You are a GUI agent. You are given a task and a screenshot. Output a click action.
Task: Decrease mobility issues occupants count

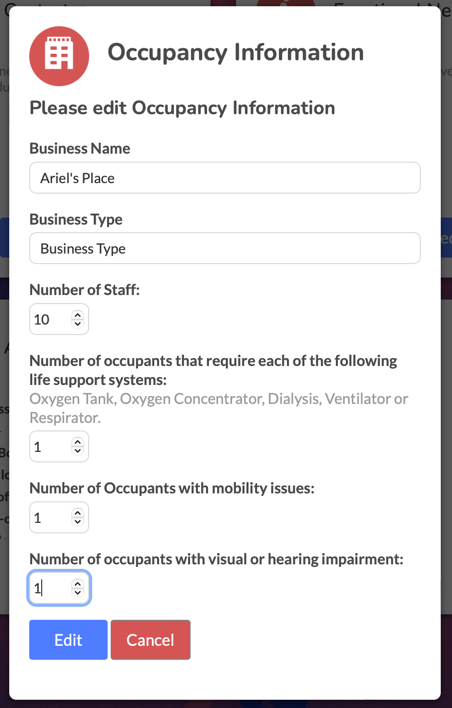click(x=78, y=522)
